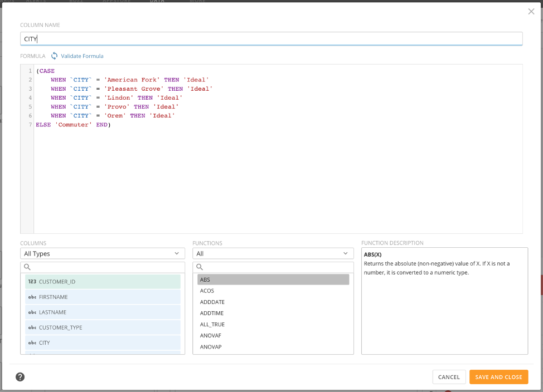The height and width of the screenshot is (392, 543).
Task: Click the columns search magnifier icon
Action: [27, 267]
